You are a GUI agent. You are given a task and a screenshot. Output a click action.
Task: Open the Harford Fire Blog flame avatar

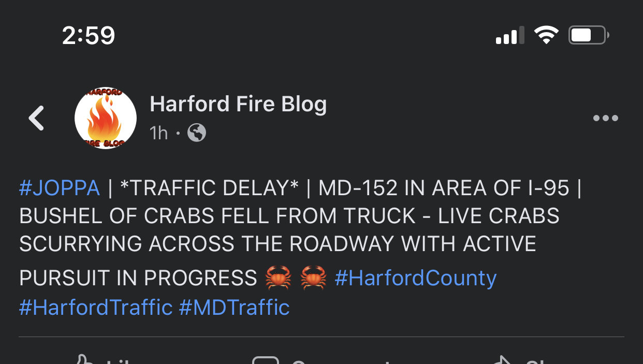click(106, 118)
